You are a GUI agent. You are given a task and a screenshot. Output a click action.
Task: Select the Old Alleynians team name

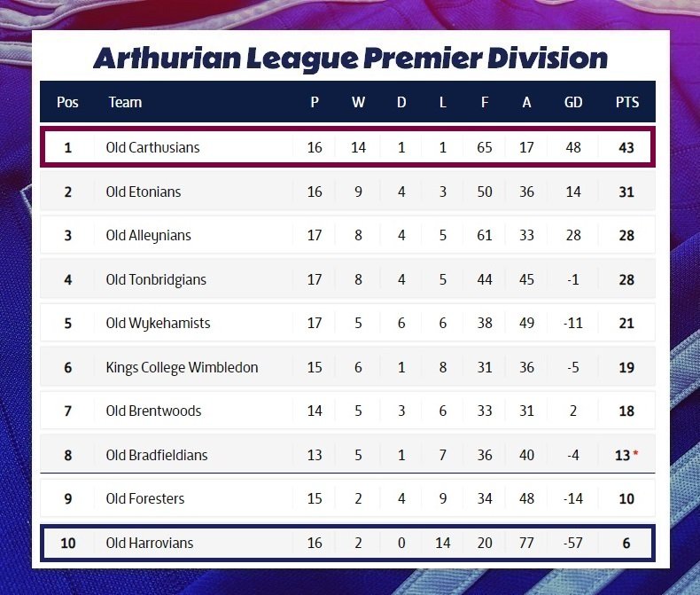tap(148, 235)
